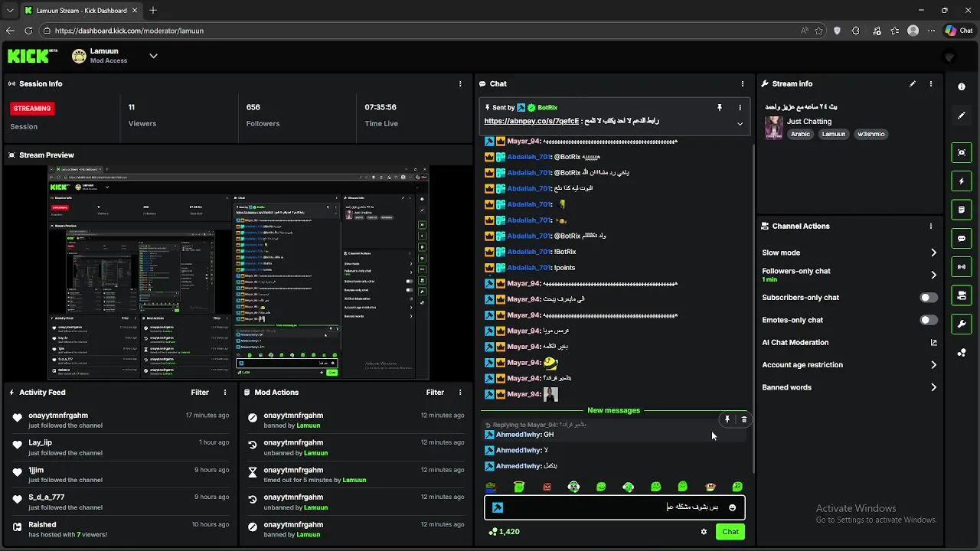The height and width of the screenshot is (551, 980).
Task: Expand the pinned BotRix message chevron
Action: point(740,123)
